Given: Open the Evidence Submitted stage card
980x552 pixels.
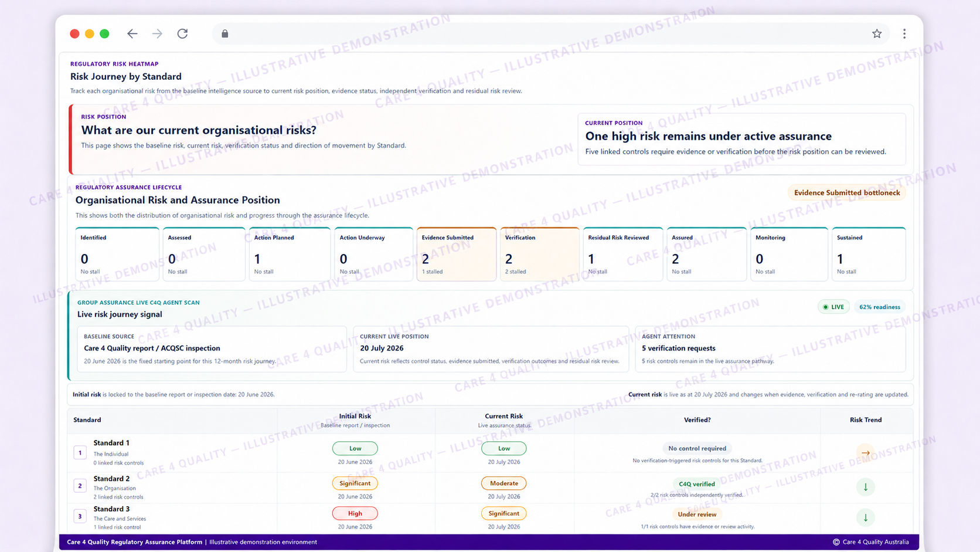Looking at the screenshot, I should click(x=457, y=254).
